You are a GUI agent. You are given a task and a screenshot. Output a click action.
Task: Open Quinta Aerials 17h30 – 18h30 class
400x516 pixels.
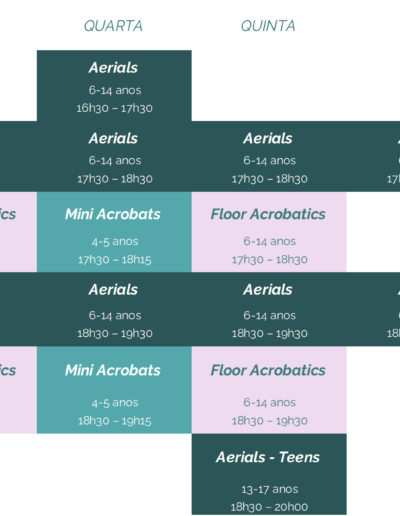269,156
